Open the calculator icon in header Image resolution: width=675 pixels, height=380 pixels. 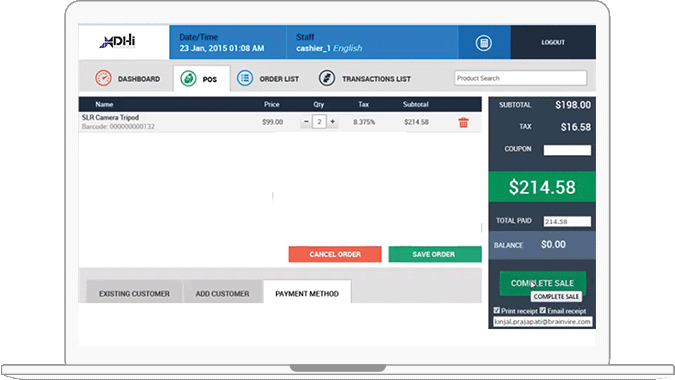point(483,43)
